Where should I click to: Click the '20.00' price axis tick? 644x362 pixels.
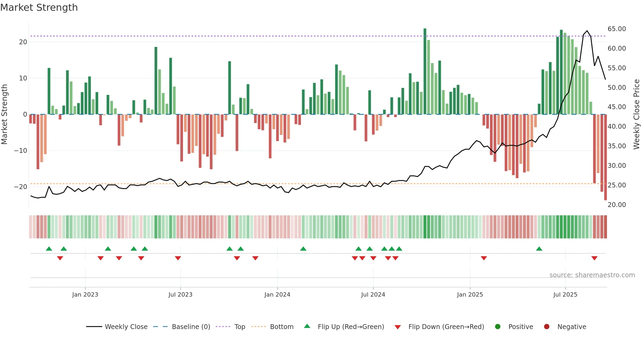click(x=617, y=205)
